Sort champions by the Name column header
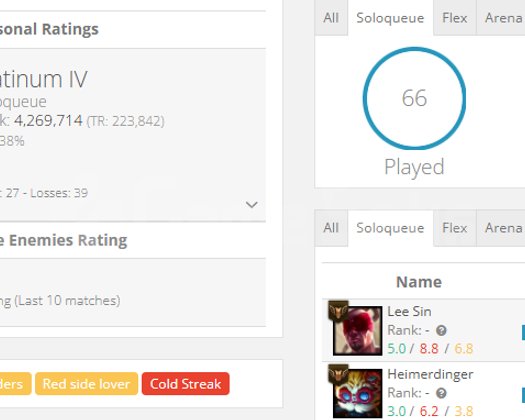The image size is (525, 420). (419, 282)
